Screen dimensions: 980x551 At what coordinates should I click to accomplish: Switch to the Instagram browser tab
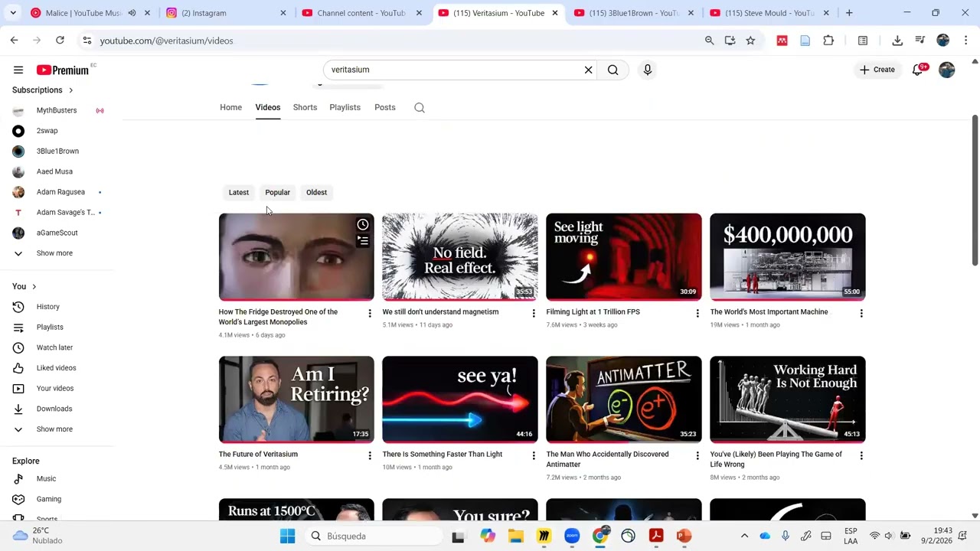(226, 13)
